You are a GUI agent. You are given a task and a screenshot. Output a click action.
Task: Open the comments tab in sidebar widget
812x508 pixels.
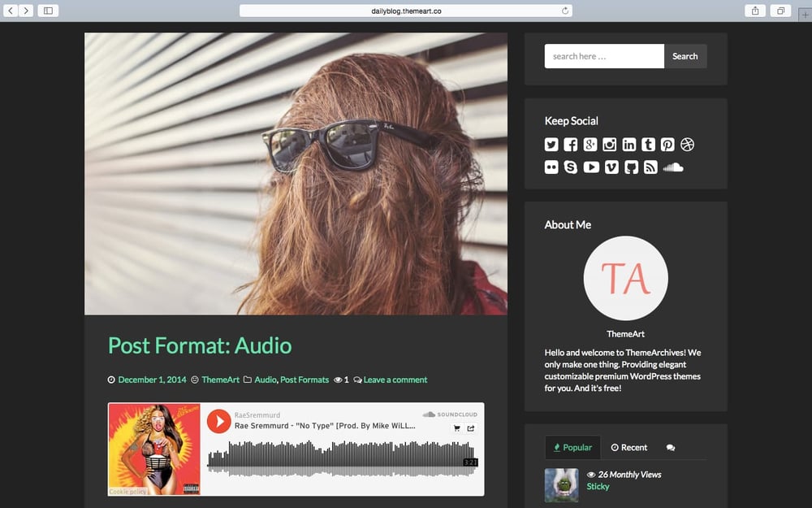point(670,448)
